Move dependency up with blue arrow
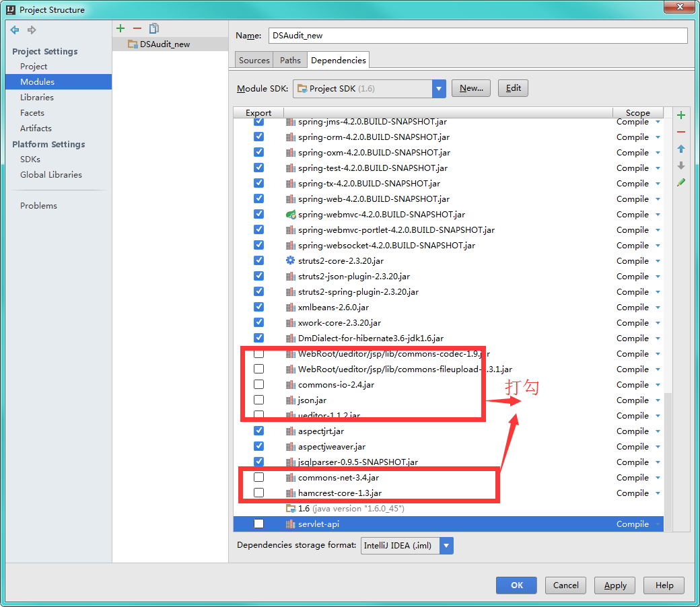Image resolution: width=700 pixels, height=607 pixels. (680, 149)
